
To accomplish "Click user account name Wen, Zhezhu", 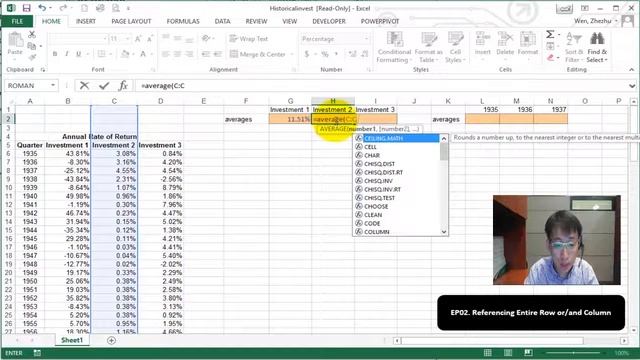I will (593, 21).
